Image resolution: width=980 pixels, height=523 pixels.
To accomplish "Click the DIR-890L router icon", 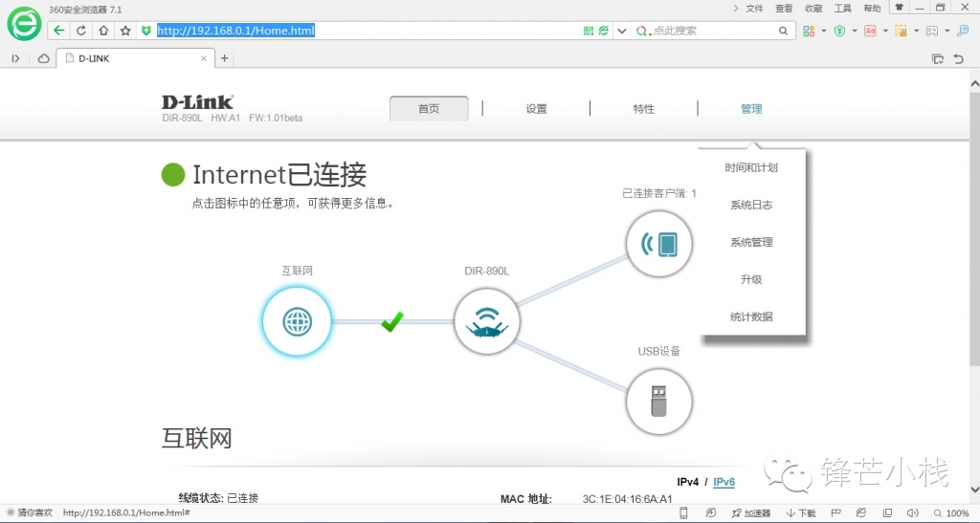I will [x=487, y=322].
